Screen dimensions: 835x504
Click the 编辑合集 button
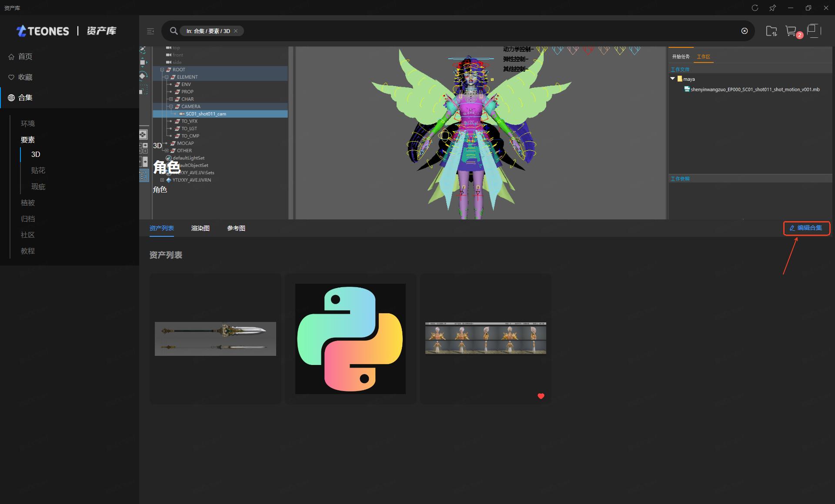(806, 228)
